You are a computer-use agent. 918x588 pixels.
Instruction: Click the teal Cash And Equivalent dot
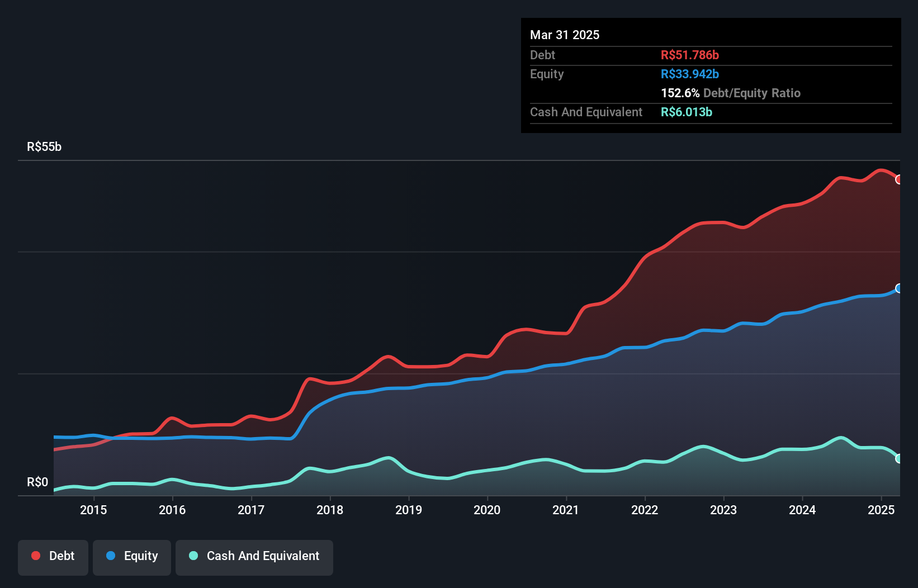pyautogui.click(x=193, y=556)
